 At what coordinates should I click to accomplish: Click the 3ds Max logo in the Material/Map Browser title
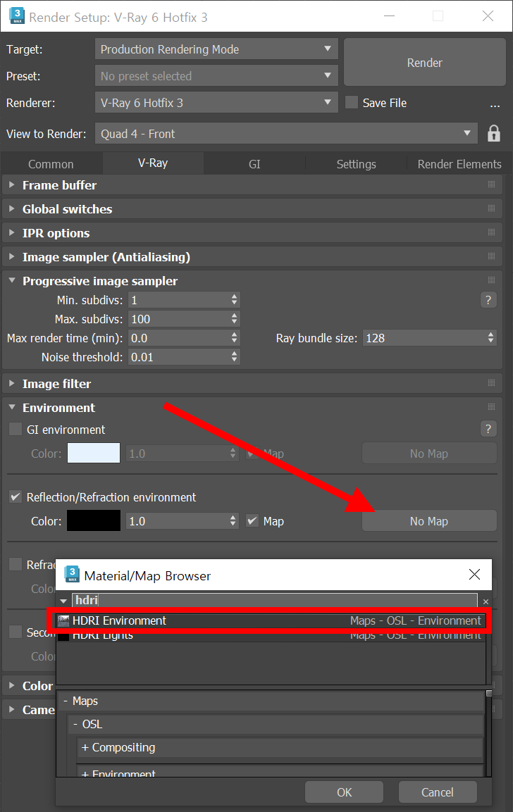click(x=71, y=574)
